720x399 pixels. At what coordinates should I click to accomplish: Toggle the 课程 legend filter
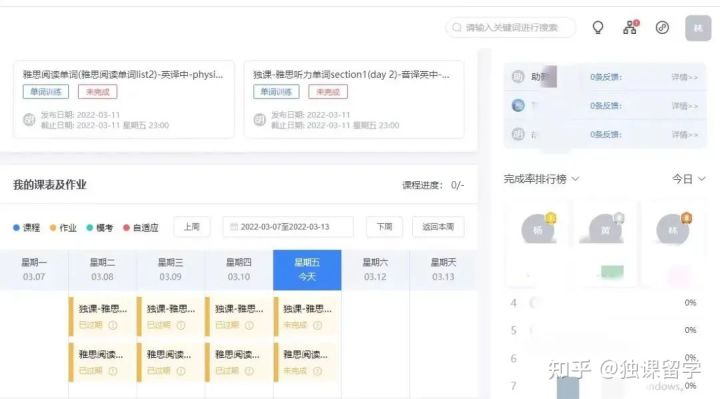(x=27, y=228)
